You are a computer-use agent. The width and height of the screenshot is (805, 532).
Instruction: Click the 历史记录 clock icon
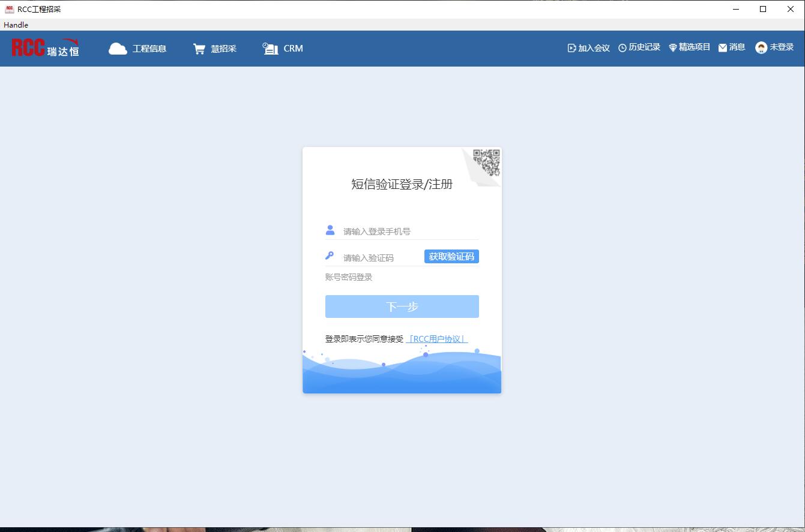(x=623, y=48)
